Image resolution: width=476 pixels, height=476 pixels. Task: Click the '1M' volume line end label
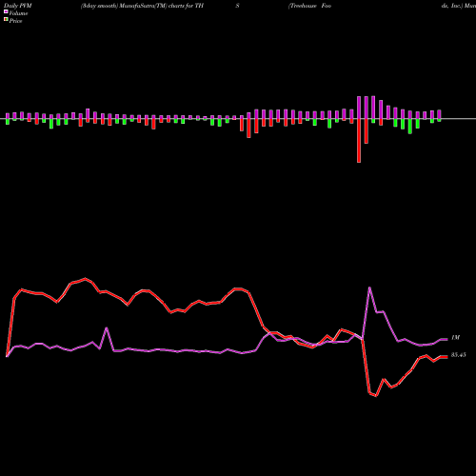(455, 338)
